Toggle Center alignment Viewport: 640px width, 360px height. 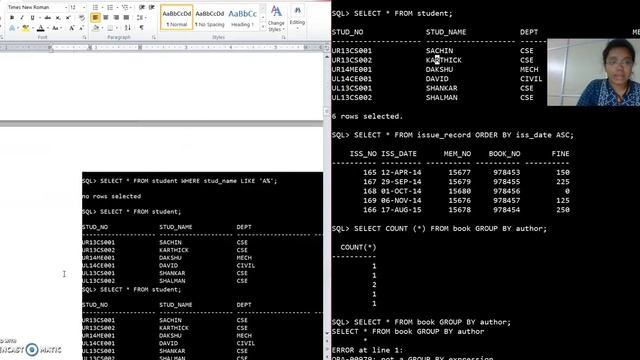coord(106,18)
